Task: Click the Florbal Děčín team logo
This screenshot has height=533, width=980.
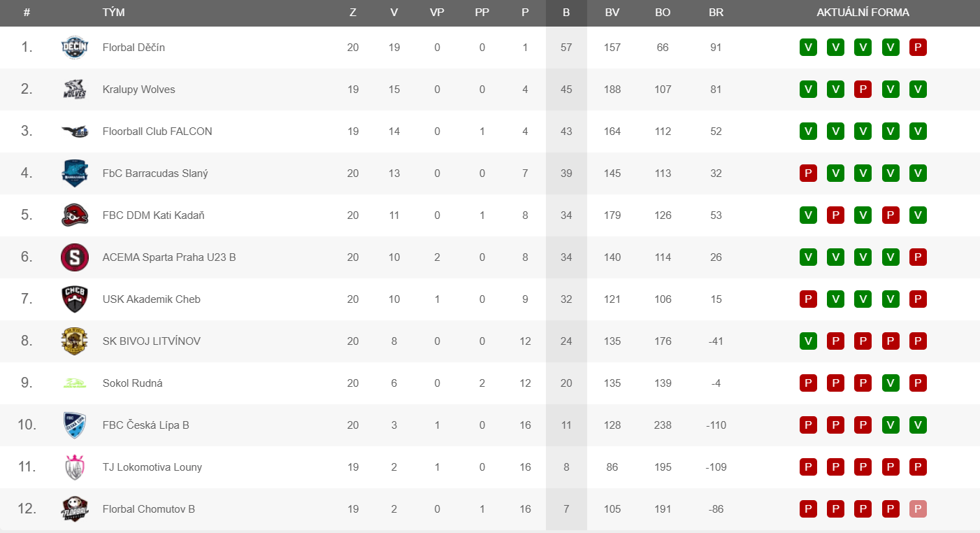Action: pyautogui.click(x=75, y=48)
